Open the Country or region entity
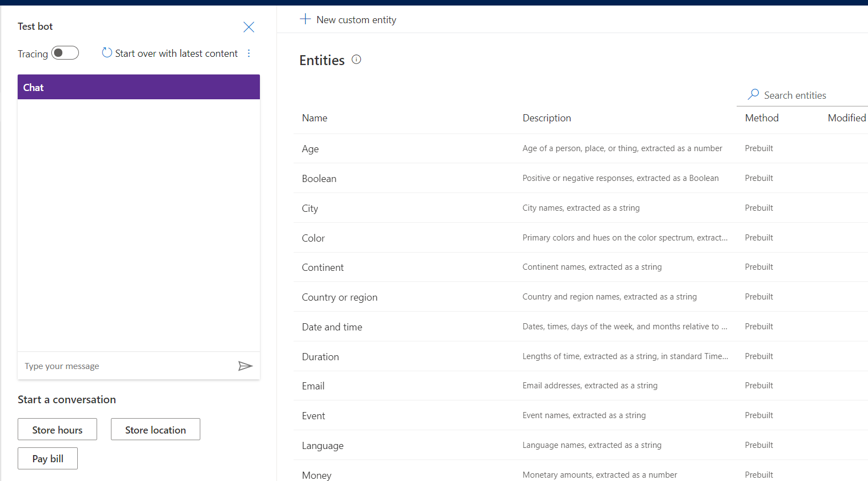The image size is (868, 481). point(339,297)
